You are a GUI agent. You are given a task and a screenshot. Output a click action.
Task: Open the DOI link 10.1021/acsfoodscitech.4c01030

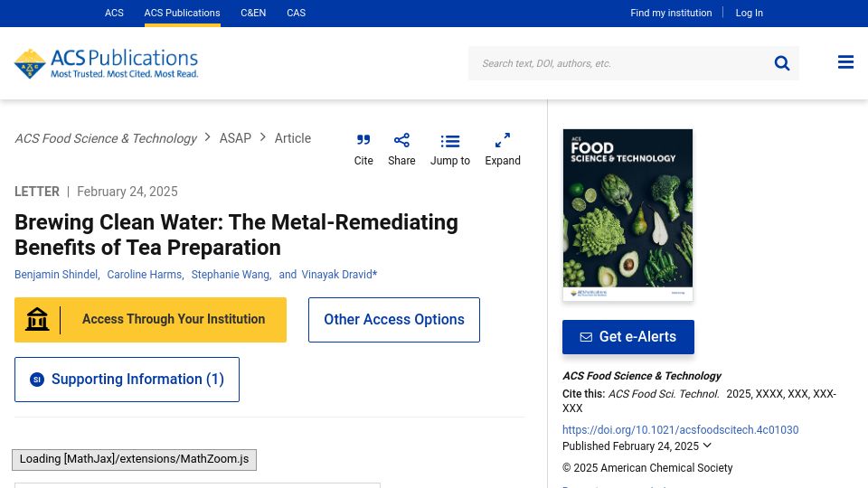point(680,430)
